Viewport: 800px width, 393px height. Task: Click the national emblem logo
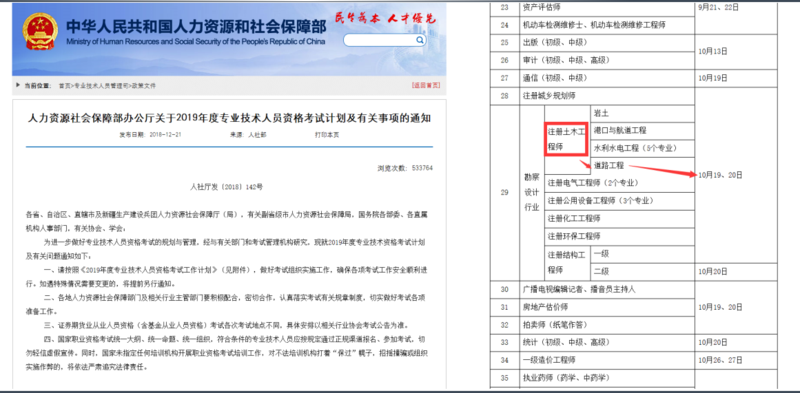[x=40, y=32]
